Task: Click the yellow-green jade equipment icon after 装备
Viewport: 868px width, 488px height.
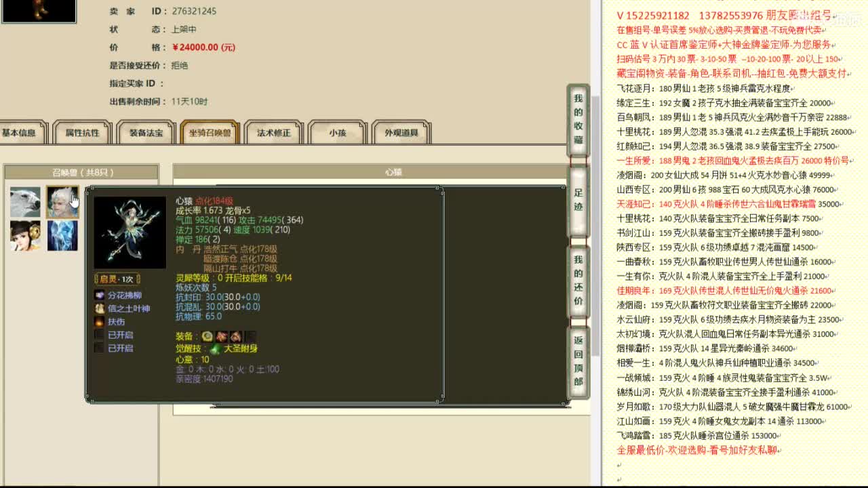Action: click(x=208, y=336)
